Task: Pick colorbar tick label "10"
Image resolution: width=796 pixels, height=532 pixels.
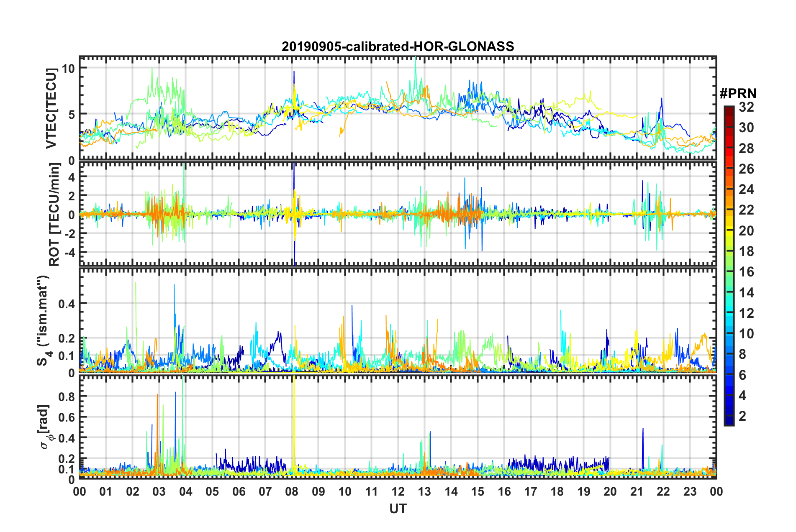Action: 746,334
